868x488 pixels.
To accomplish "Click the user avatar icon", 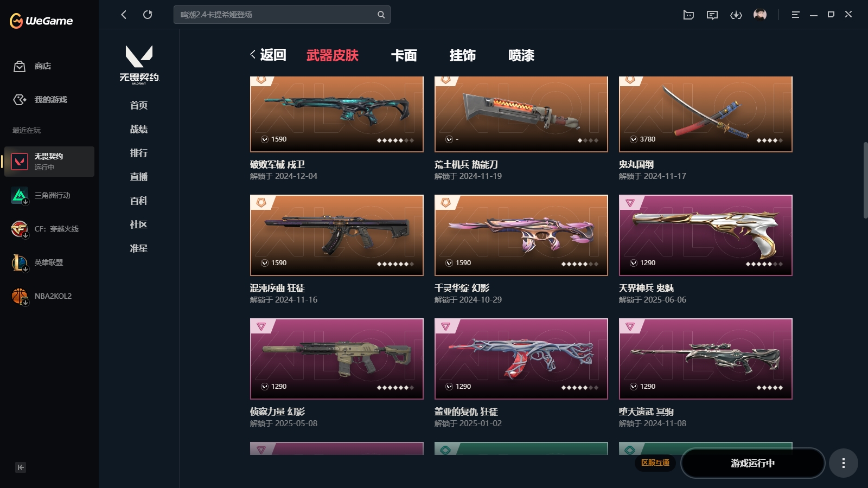I will (760, 15).
